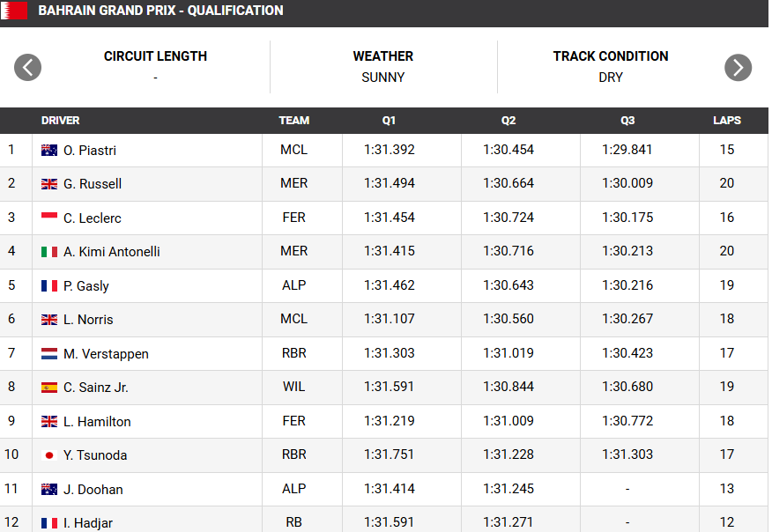Click Piastri's Q3 time 1:29.841

click(627, 150)
